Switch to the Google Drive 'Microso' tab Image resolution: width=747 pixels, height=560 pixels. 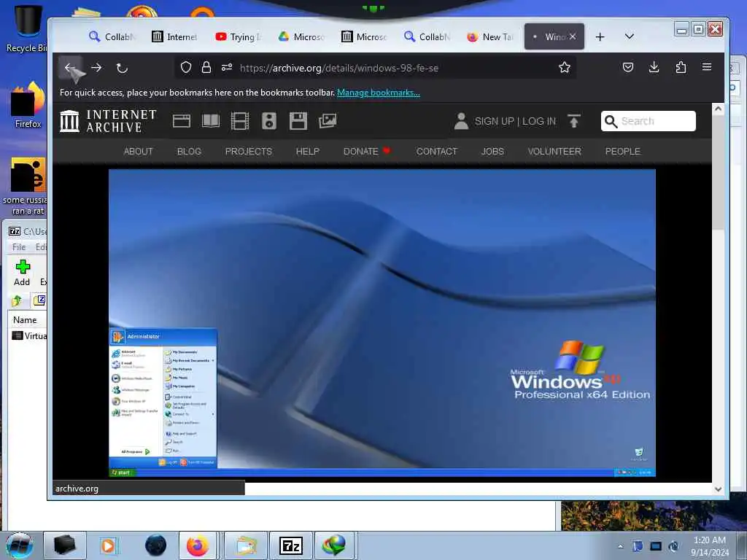[301, 36]
